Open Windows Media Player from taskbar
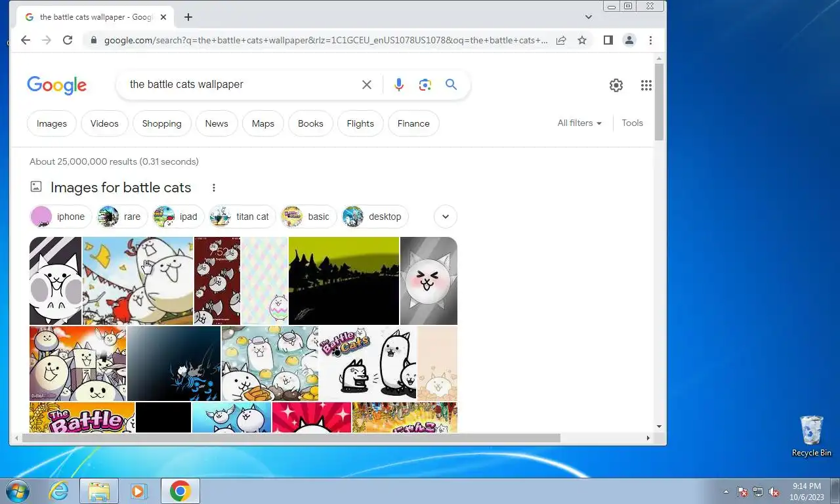840x504 pixels. 139,491
